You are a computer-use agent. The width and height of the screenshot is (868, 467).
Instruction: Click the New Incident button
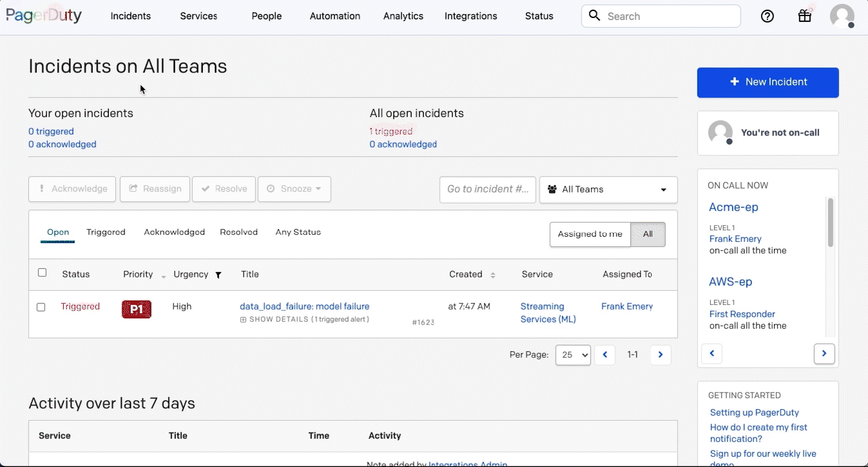(x=768, y=82)
